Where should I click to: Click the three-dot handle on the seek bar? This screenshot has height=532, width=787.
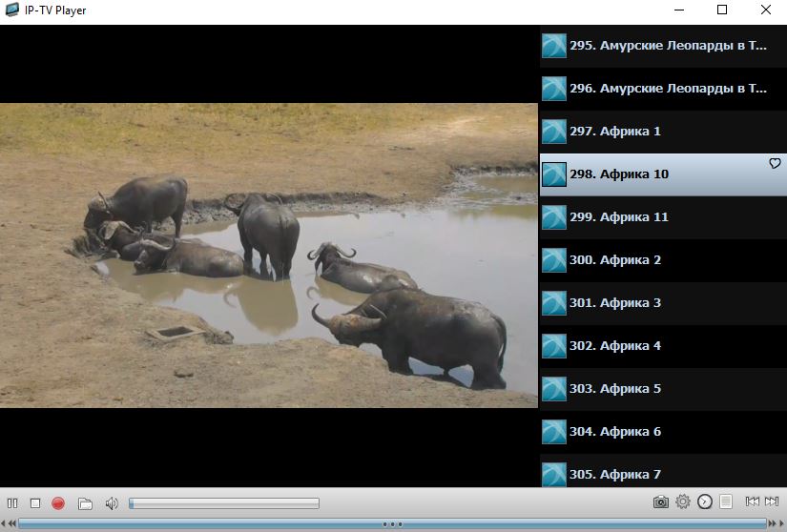tap(392, 524)
